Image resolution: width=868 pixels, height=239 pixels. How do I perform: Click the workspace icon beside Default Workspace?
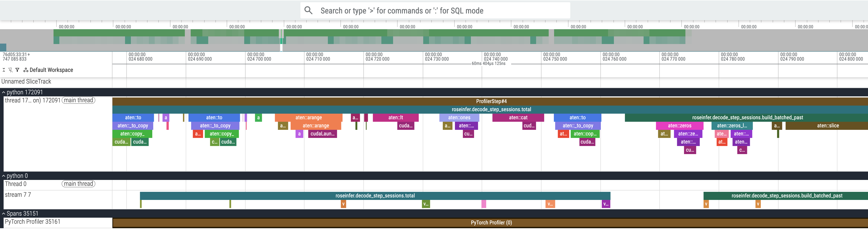coord(26,70)
